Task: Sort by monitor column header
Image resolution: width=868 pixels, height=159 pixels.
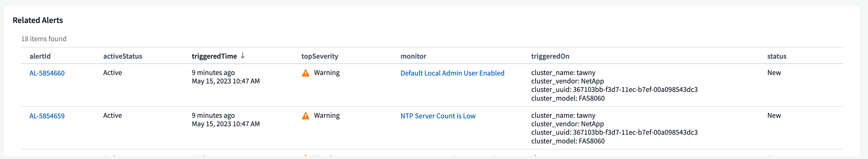Action: point(413,56)
